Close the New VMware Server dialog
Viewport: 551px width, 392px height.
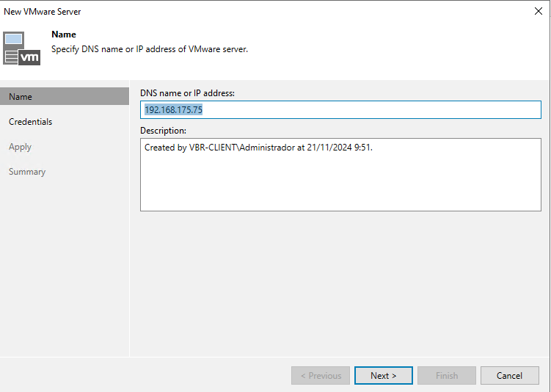(x=537, y=11)
